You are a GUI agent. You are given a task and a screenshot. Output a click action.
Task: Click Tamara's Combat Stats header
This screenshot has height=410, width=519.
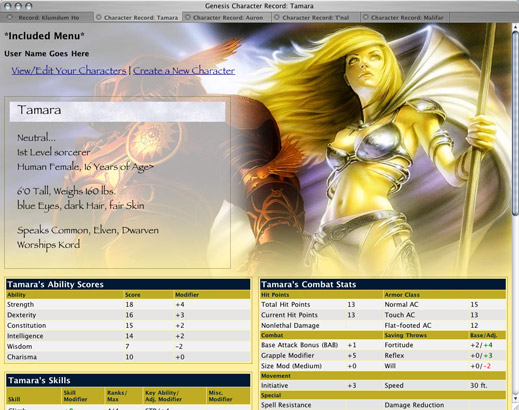383,284
